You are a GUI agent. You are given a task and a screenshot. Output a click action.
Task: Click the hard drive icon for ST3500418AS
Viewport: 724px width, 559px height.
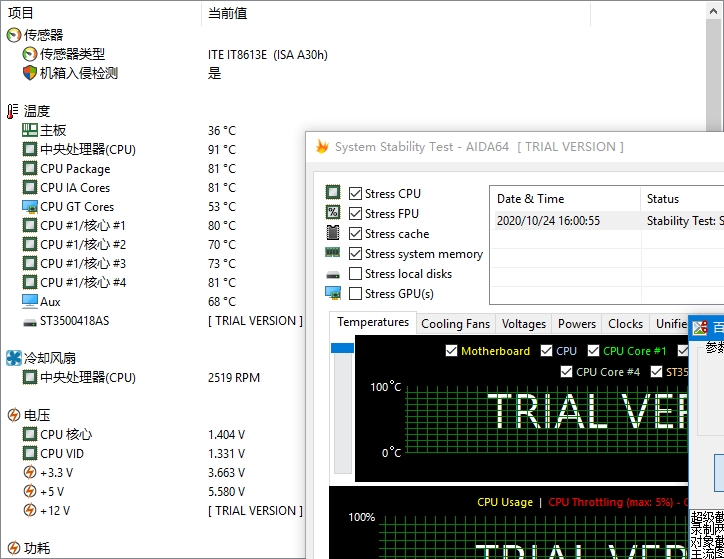point(30,322)
